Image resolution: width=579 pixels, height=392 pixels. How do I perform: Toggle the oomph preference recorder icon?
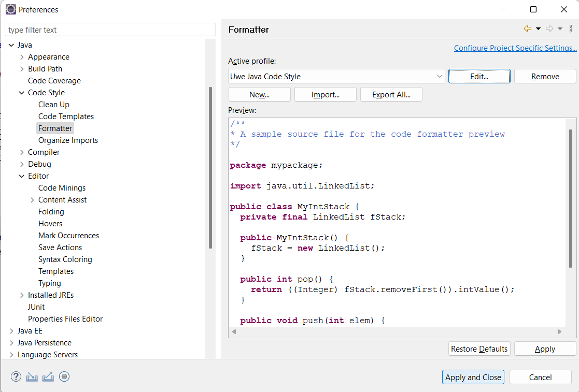[64, 377]
